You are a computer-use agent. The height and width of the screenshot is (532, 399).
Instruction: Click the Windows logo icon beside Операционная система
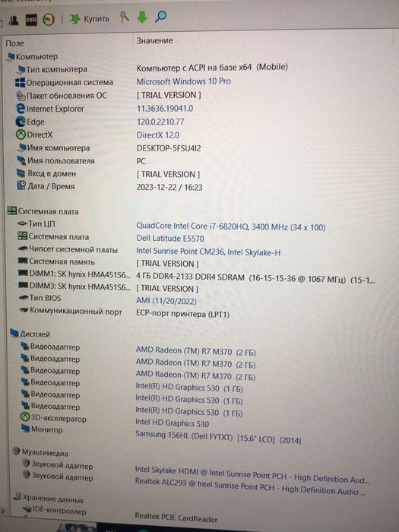tap(20, 82)
